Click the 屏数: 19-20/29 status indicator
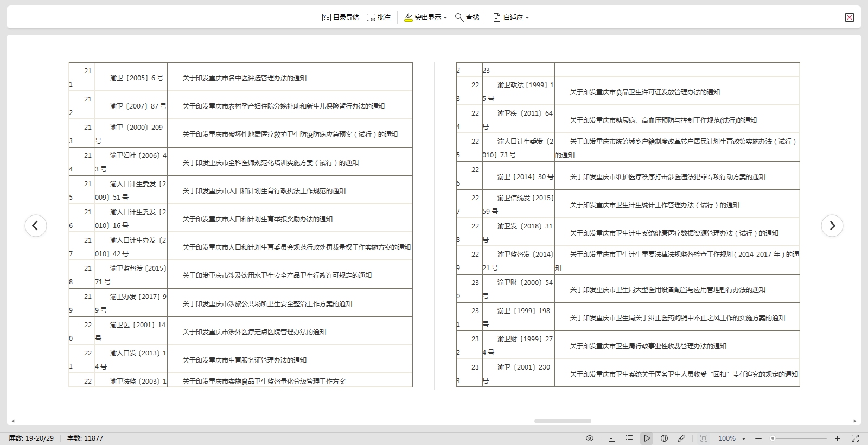 click(x=31, y=438)
